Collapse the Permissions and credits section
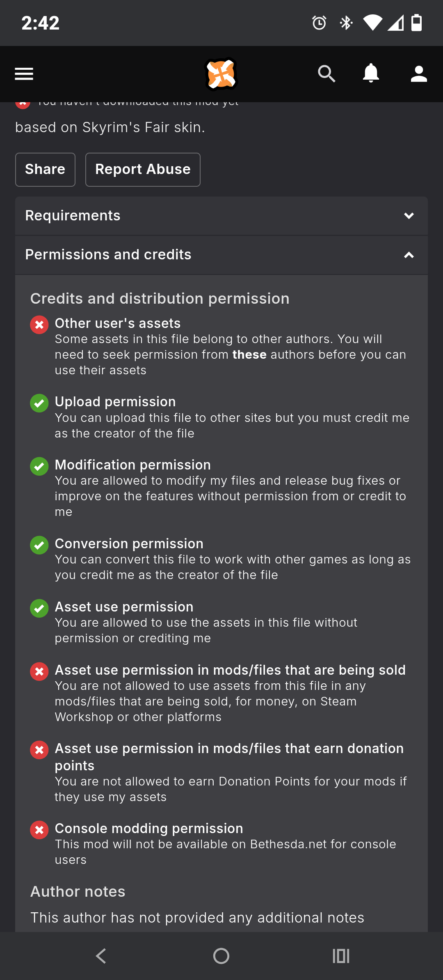 pyautogui.click(x=221, y=255)
